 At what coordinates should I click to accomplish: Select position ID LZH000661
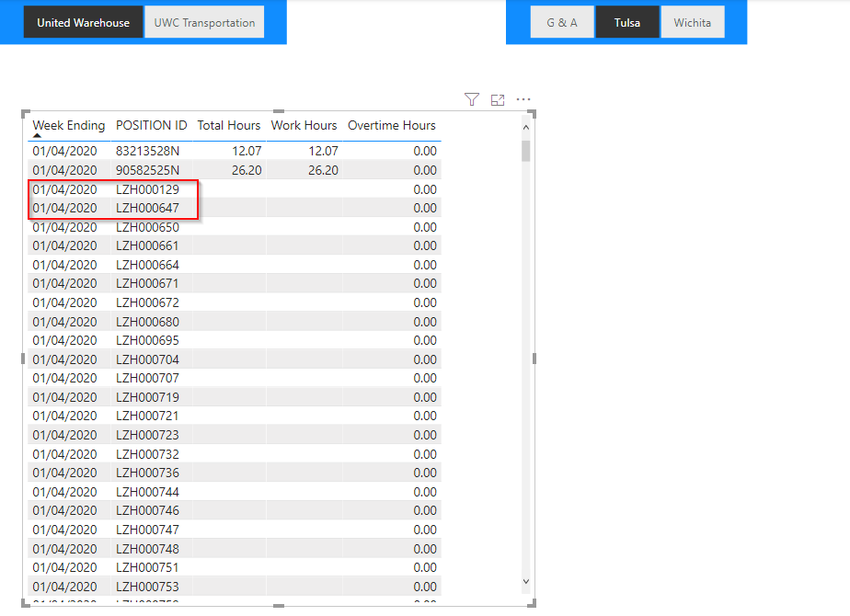(x=147, y=246)
